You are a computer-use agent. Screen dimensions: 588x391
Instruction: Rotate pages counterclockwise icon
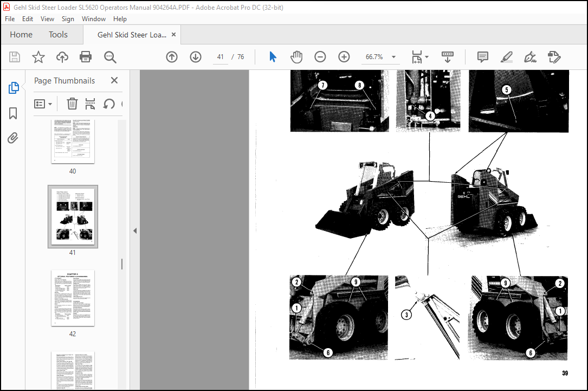[x=109, y=104]
